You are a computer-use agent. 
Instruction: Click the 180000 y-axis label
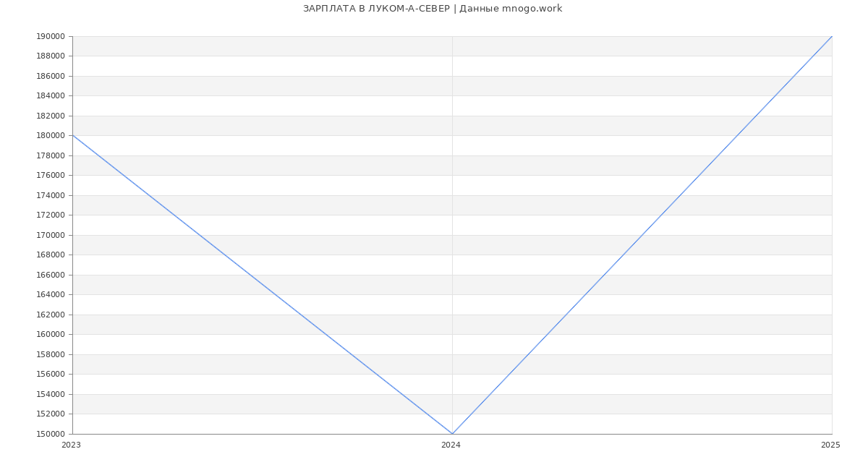(51, 136)
